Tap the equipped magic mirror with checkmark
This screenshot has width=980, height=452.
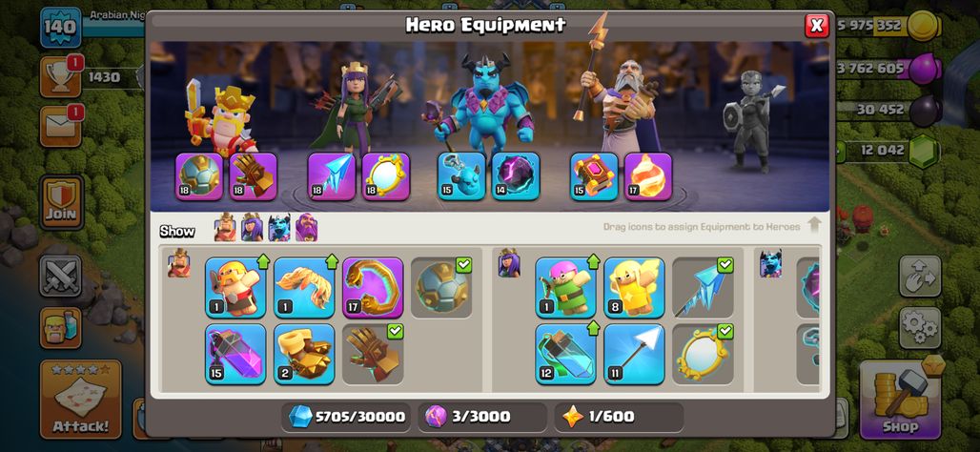point(704,354)
